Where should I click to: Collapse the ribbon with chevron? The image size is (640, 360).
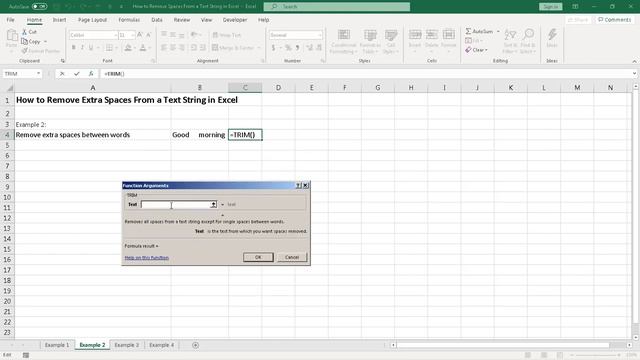[634, 61]
